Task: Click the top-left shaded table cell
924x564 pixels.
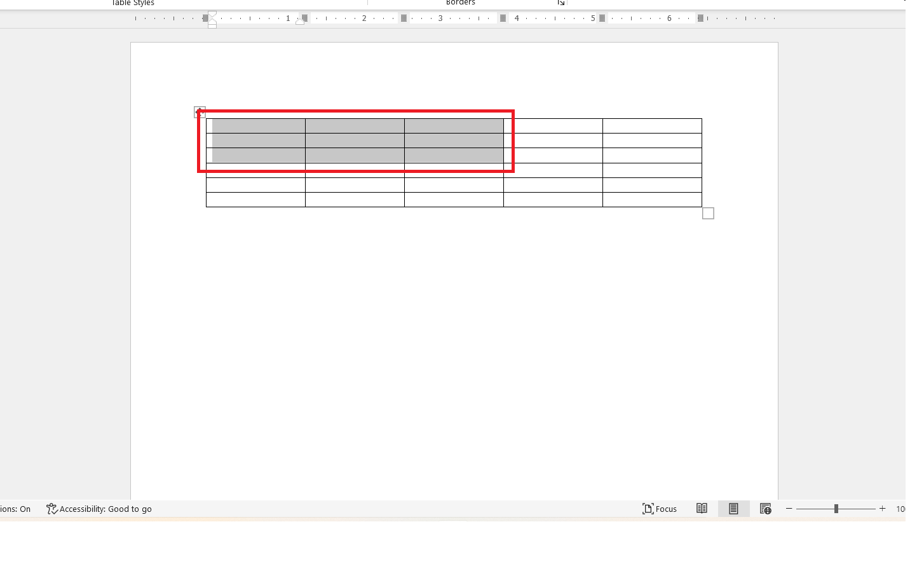Action: coord(255,126)
